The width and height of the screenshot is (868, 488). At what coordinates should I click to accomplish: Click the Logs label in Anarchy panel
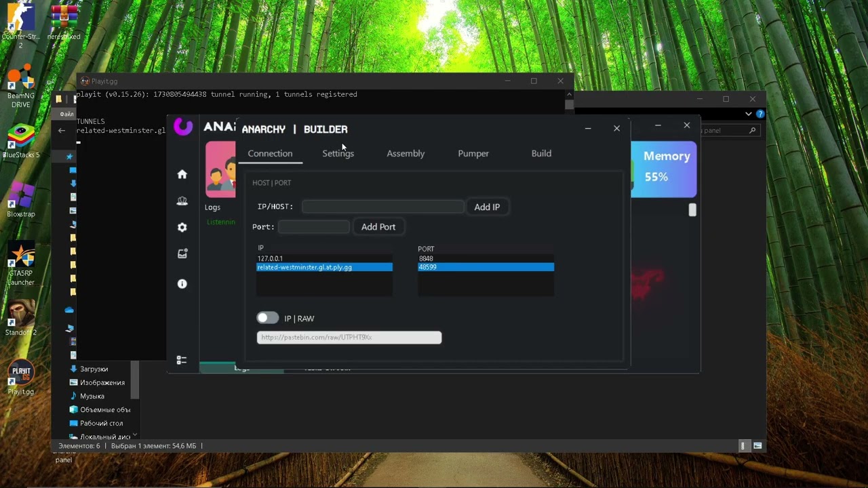[212, 207]
